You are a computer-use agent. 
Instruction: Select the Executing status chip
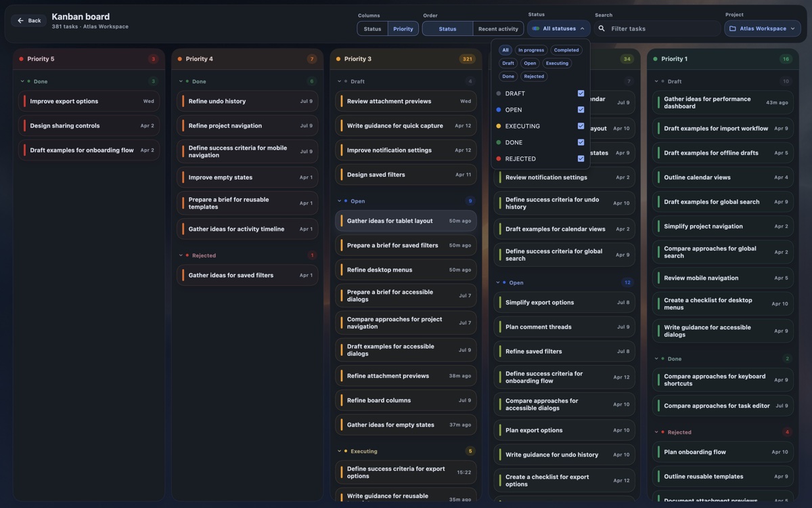(x=557, y=63)
